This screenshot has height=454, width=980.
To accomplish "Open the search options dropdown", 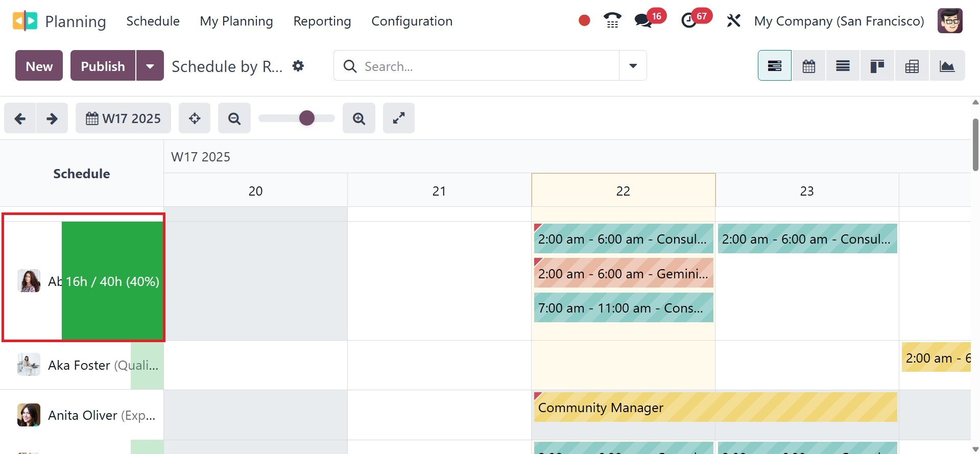I will (633, 66).
